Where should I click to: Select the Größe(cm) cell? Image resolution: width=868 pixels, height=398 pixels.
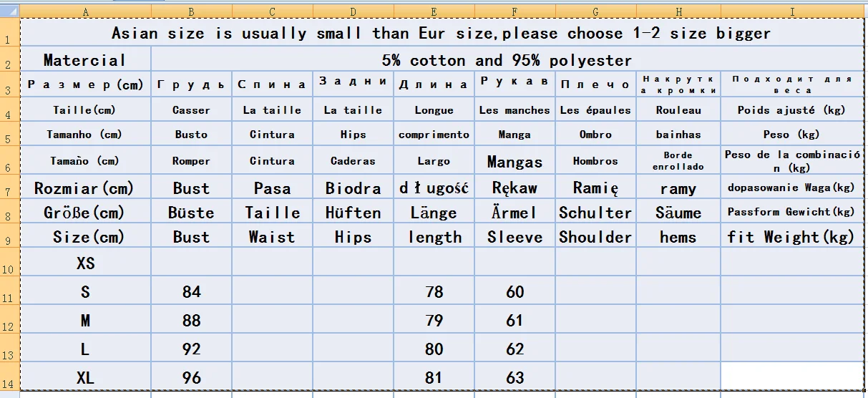85,213
